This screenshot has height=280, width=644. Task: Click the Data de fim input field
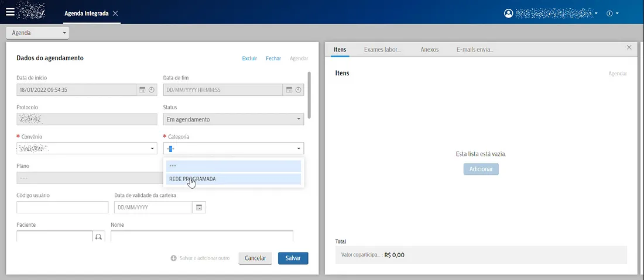point(223,90)
